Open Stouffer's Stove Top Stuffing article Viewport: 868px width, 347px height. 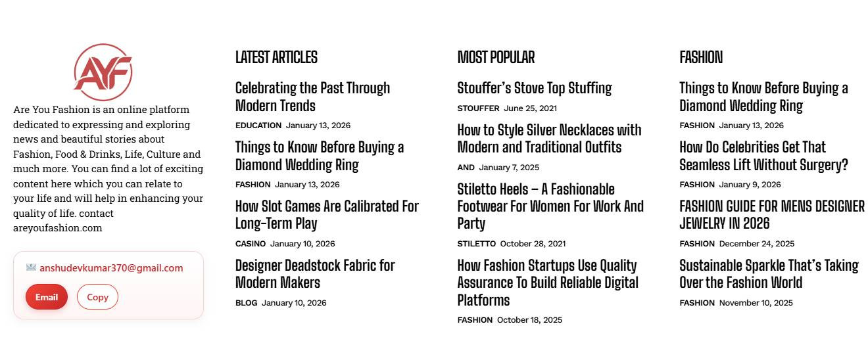click(x=535, y=88)
